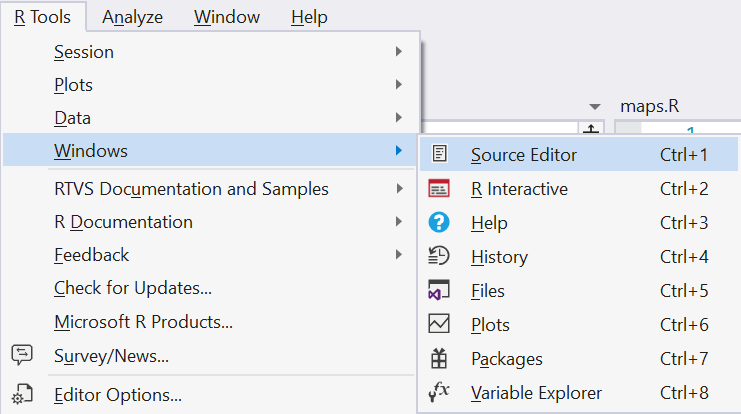The image size is (741, 414).
Task: Open the R Tools menu
Action: (43, 17)
